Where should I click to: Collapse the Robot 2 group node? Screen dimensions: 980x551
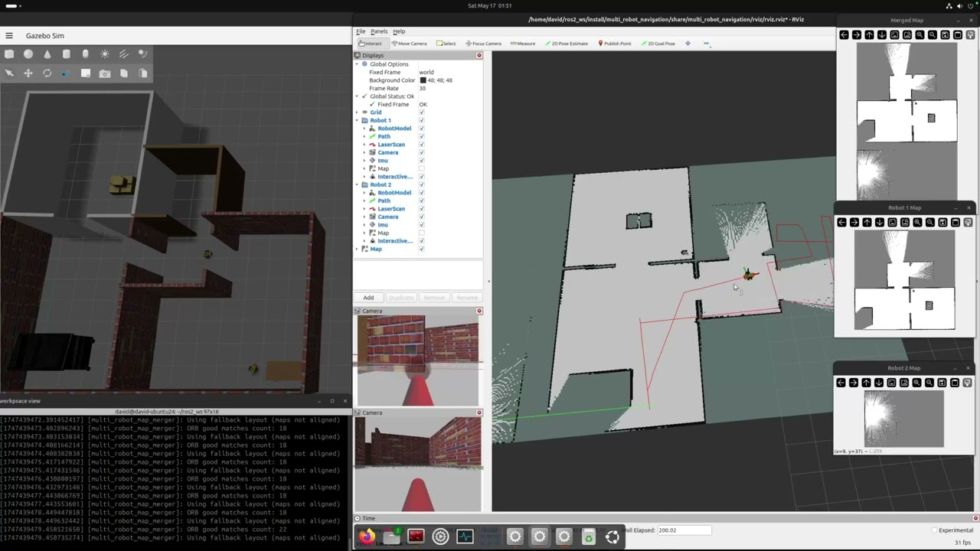point(357,184)
